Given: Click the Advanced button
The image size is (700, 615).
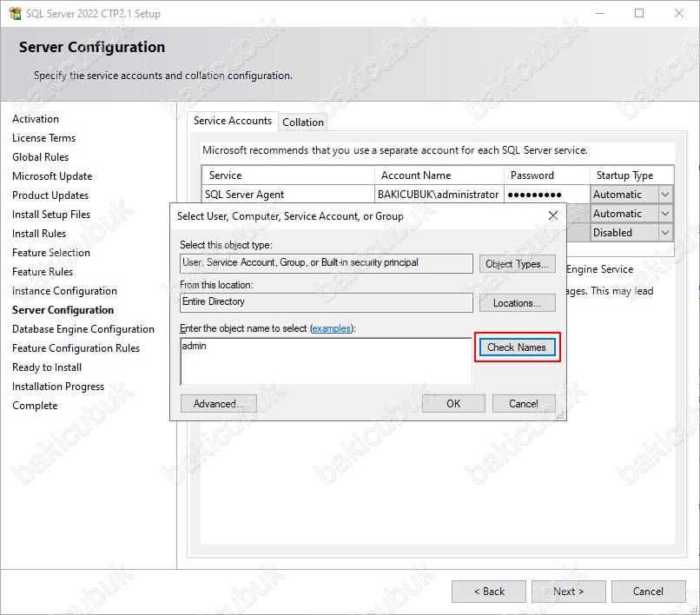Looking at the screenshot, I should [218, 404].
